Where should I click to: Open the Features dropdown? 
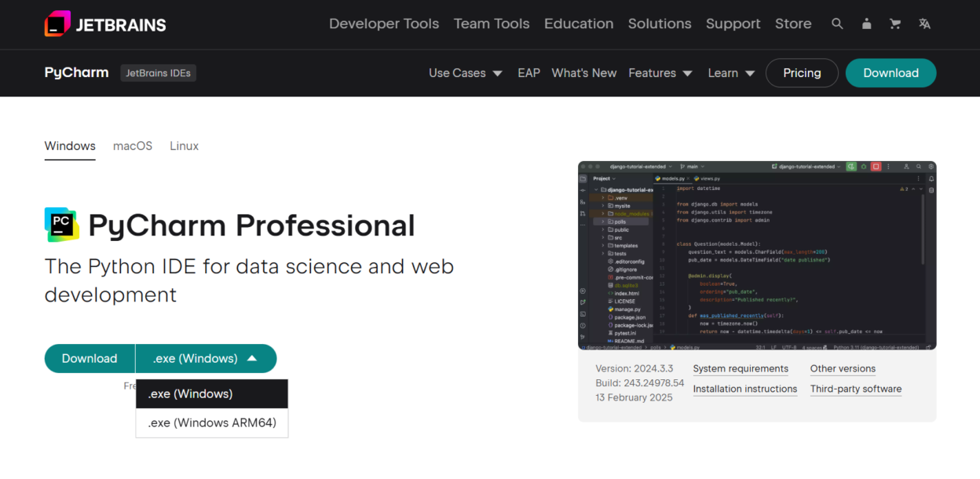tap(660, 72)
